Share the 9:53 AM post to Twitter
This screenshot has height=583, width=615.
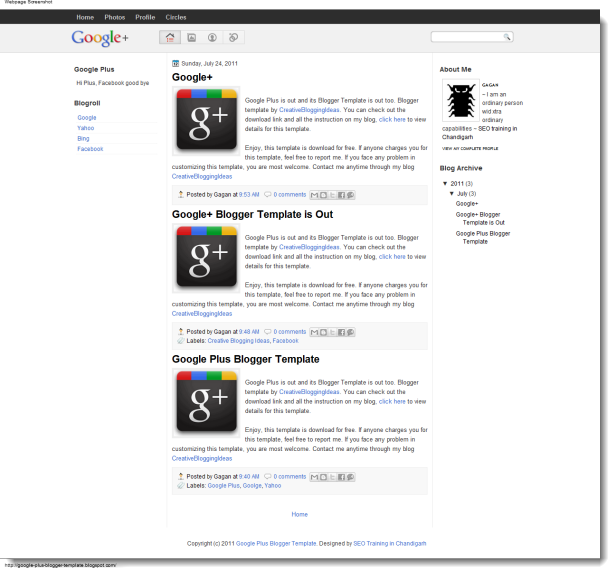332,195
